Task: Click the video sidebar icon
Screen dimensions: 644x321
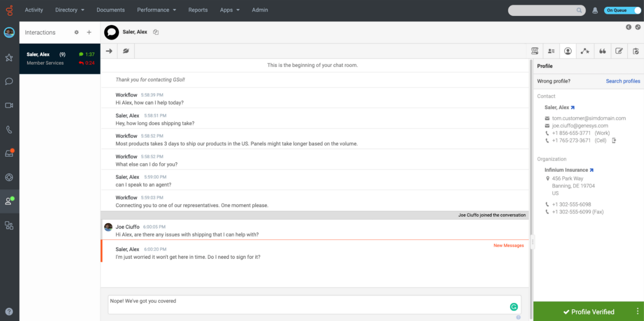Action: click(x=9, y=105)
